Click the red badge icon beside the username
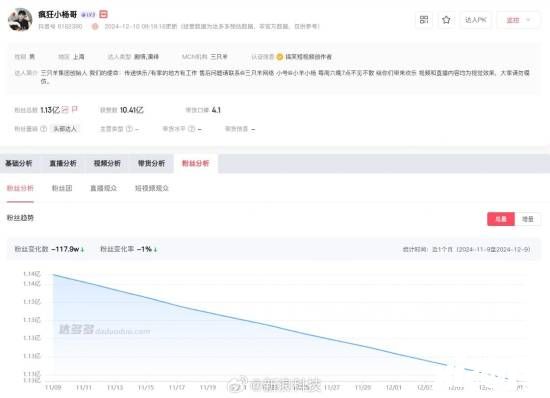The height and width of the screenshot is (398, 550). (103, 14)
